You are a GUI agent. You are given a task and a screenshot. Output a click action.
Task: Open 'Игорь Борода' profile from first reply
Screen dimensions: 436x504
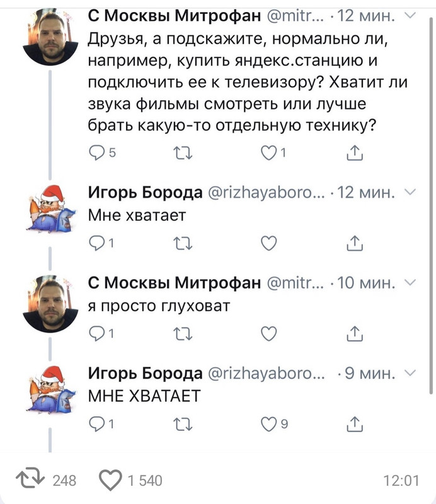pyautogui.click(x=146, y=193)
